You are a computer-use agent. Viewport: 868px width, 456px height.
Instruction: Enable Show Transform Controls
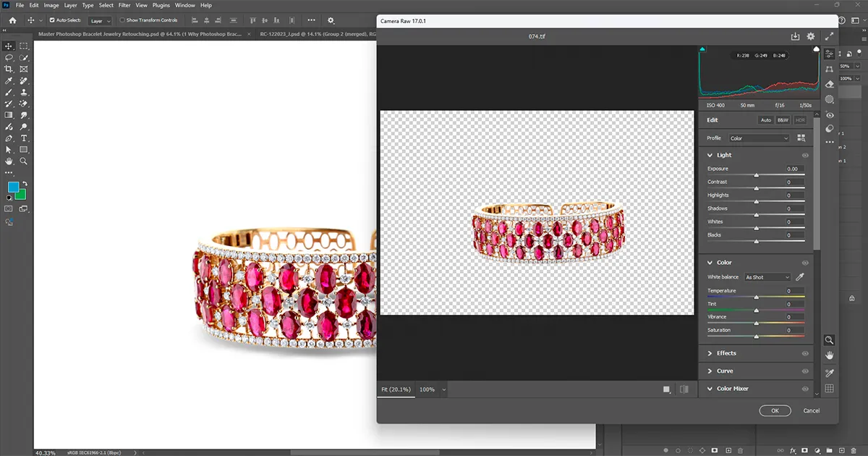(123, 20)
